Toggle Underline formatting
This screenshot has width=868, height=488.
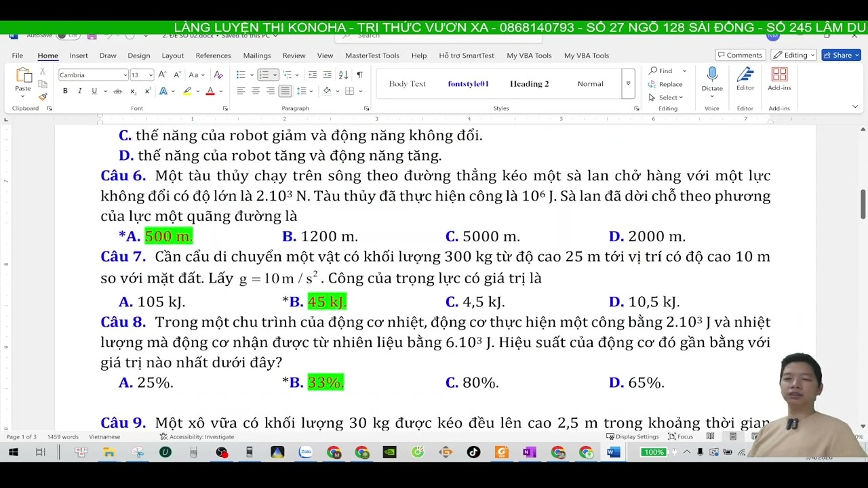[x=94, y=91]
